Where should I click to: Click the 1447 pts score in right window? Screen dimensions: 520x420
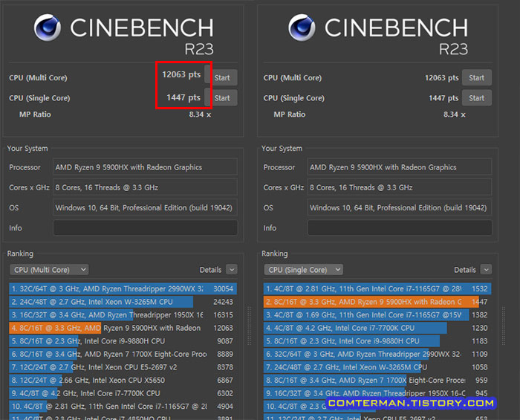point(443,98)
